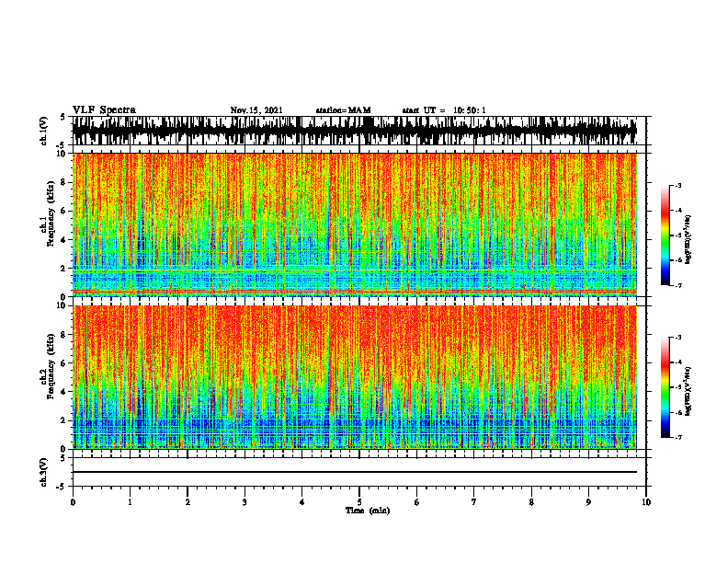Image resolution: width=728 pixels, height=563 pixels.
Task: Click the time axis tick label "1"
Action: point(130,502)
